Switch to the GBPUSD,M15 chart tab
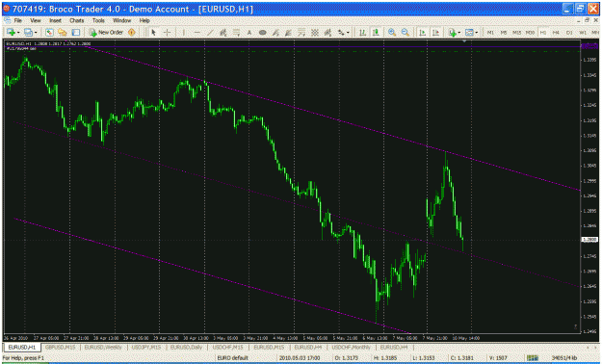The width and height of the screenshot is (602, 364). coord(61,347)
